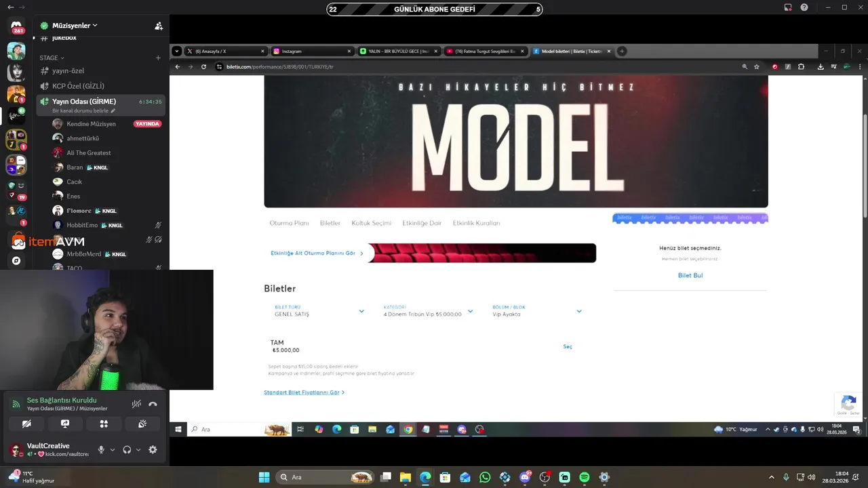
Task: Edit the channel status pencil icon
Action: coord(113,110)
